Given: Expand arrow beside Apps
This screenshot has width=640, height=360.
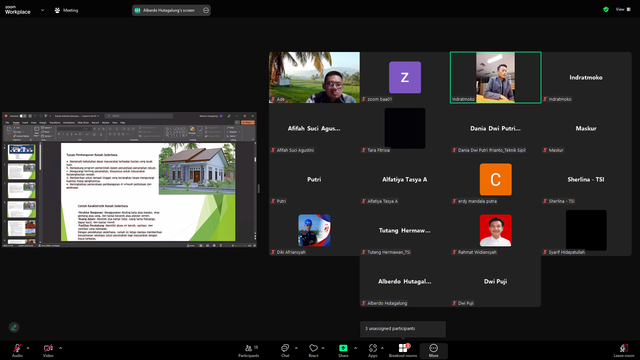Looking at the screenshot, I should coord(382,348).
